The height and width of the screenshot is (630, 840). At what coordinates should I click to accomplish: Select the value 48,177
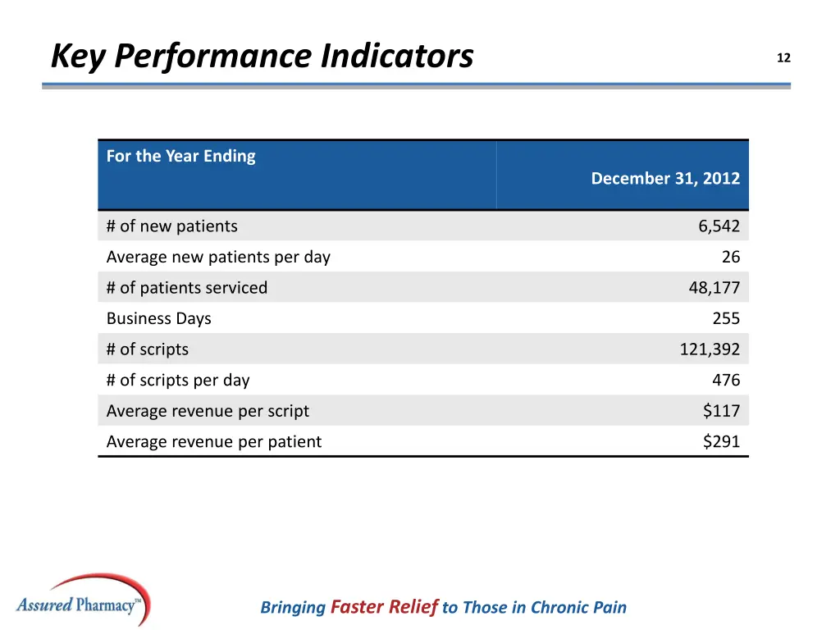coord(714,287)
